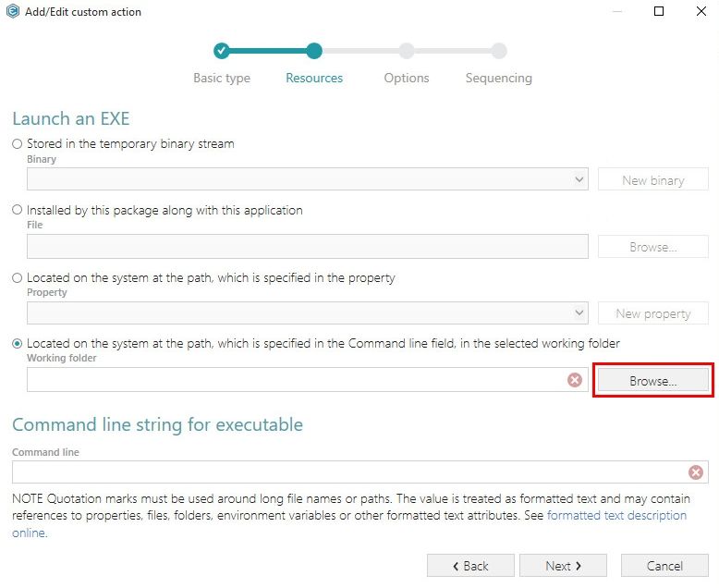The height and width of the screenshot is (588, 719).
Task: Click the New binary button
Action: pyautogui.click(x=653, y=179)
